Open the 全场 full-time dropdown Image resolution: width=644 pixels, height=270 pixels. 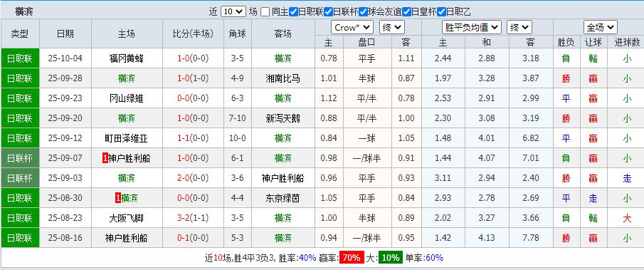[x=601, y=28]
